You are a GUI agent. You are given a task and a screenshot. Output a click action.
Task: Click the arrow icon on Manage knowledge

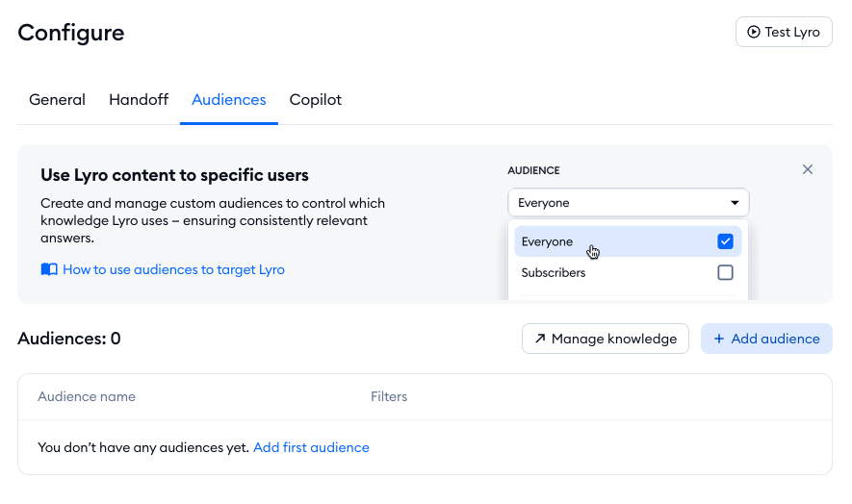pyautogui.click(x=540, y=339)
